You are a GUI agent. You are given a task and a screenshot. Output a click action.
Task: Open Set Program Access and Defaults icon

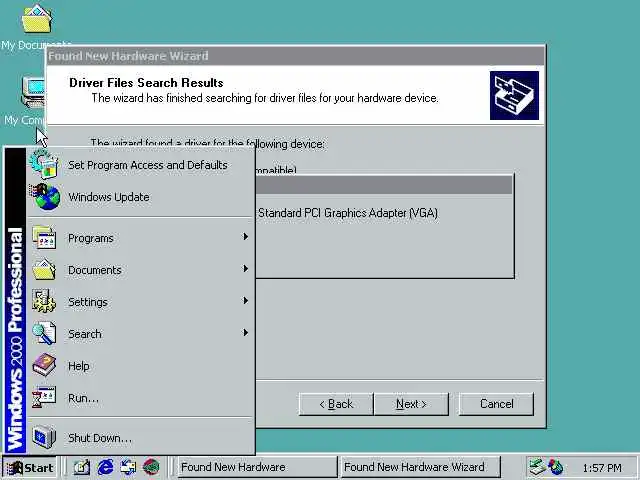pyautogui.click(x=44, y=164)
